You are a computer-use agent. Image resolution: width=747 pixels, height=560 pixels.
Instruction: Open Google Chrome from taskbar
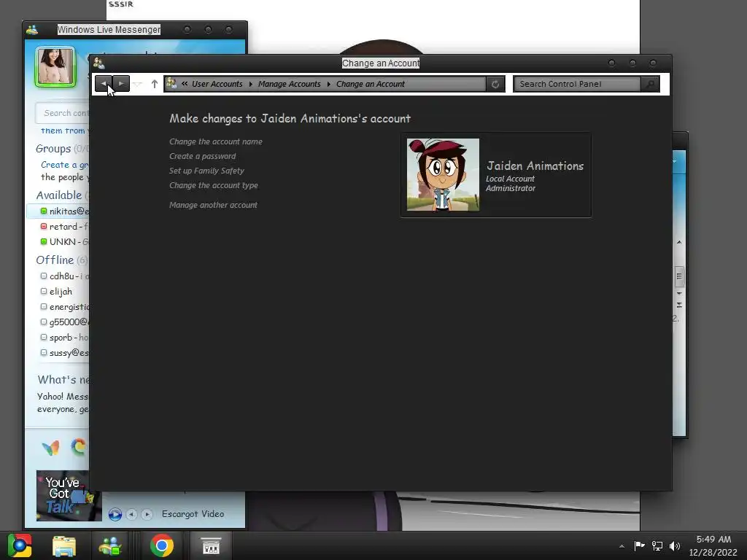point(162,545)
